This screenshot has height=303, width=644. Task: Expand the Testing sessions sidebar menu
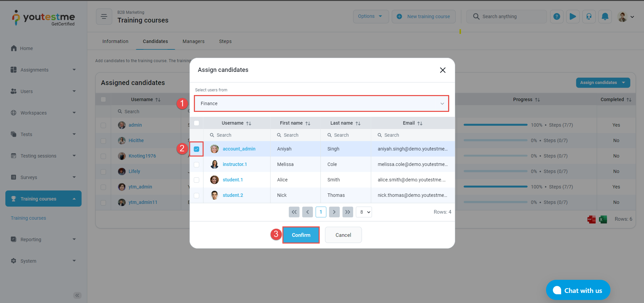43,156
